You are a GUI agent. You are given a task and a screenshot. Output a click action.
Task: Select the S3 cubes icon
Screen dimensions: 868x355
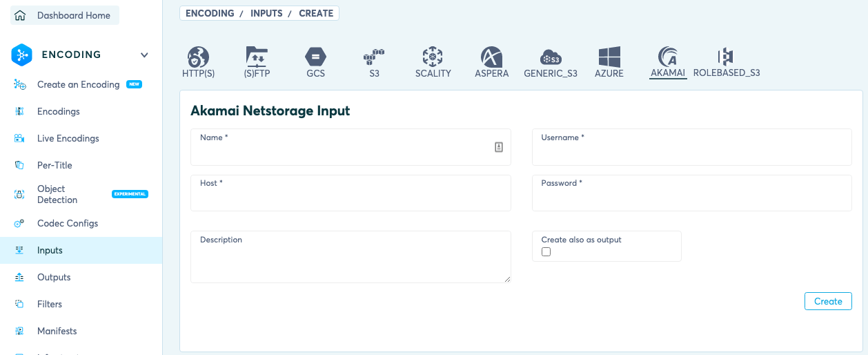pos(374,57)
